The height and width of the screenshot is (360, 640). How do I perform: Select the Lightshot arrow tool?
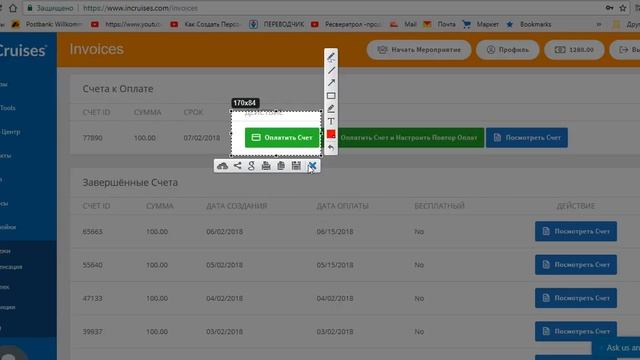[x=331, y=83]
